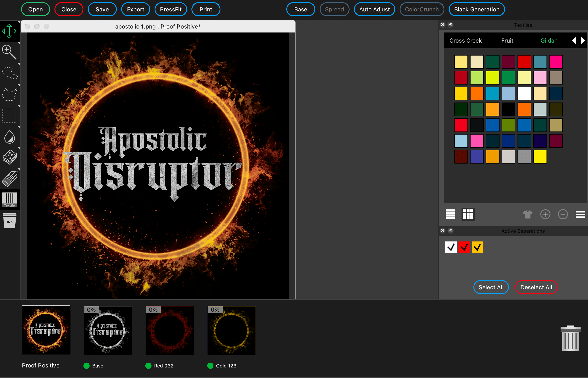Screen dimensions: 588x378
Task: Toggle the white Base separation checkbox
Action: point(451,247)
